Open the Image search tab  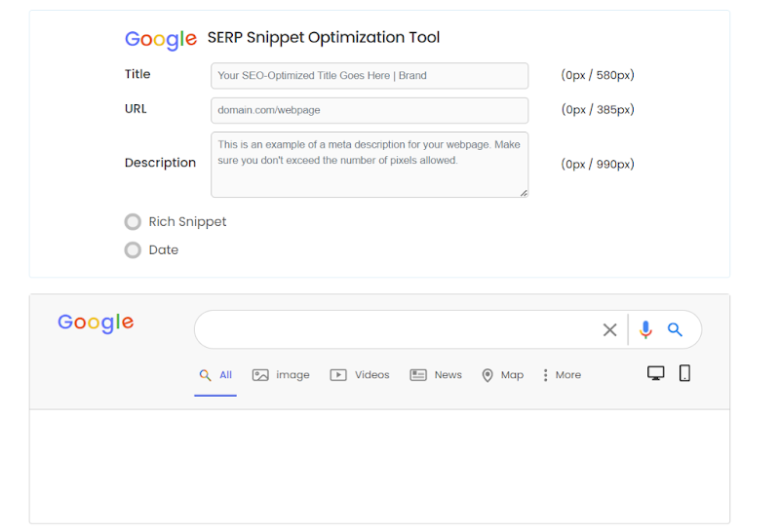pos(281,375)
